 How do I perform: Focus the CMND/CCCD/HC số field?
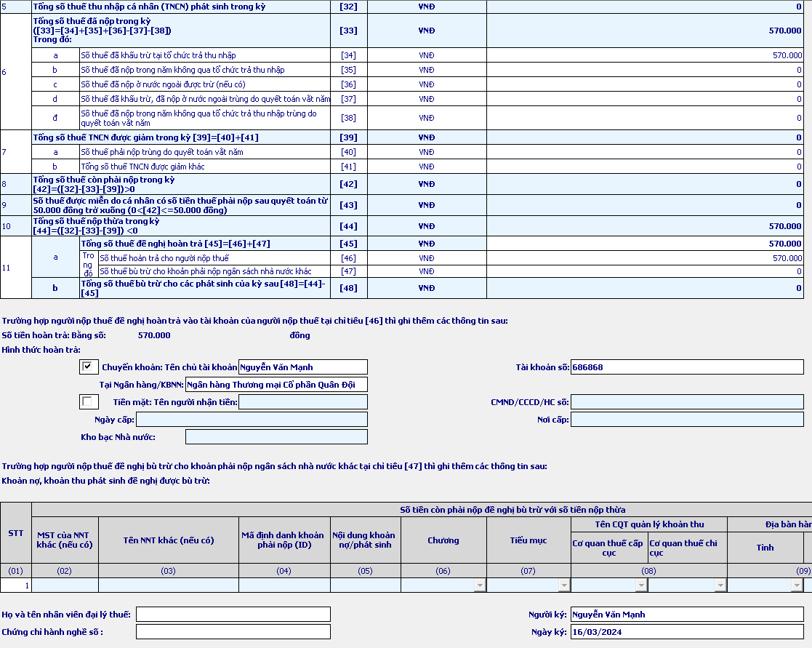686,402
